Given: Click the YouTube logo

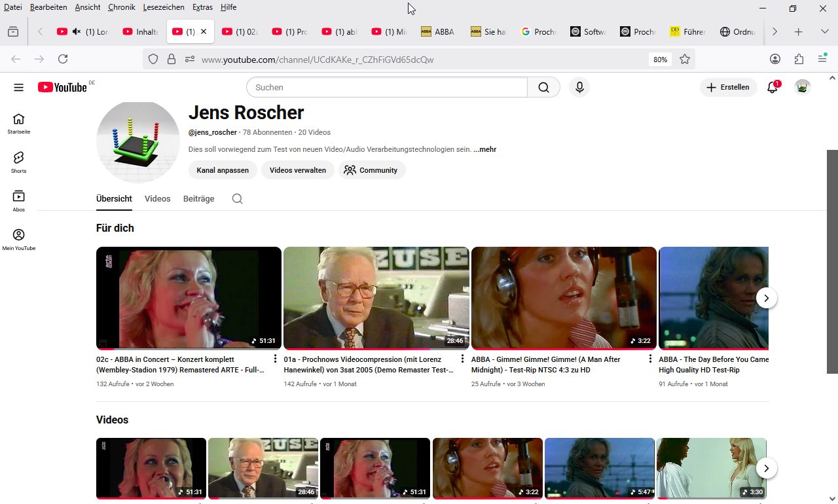Looking at the screenshot, I should tap(63, 88).
